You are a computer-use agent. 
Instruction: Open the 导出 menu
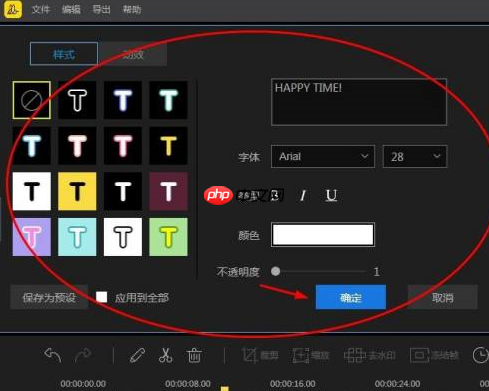coord(101,9)
